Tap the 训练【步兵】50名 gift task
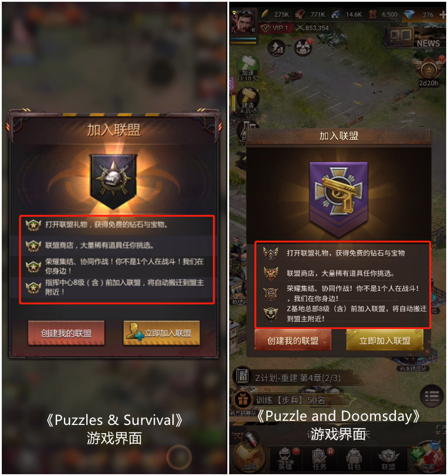The width and height of the screenshot is (448, 476). point(291,400)
